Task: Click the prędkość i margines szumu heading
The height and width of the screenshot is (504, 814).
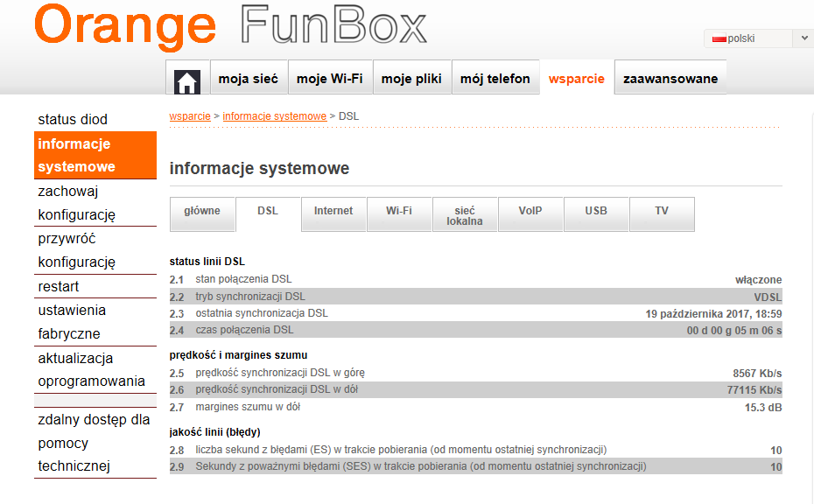Action: (x=238, y=355)
